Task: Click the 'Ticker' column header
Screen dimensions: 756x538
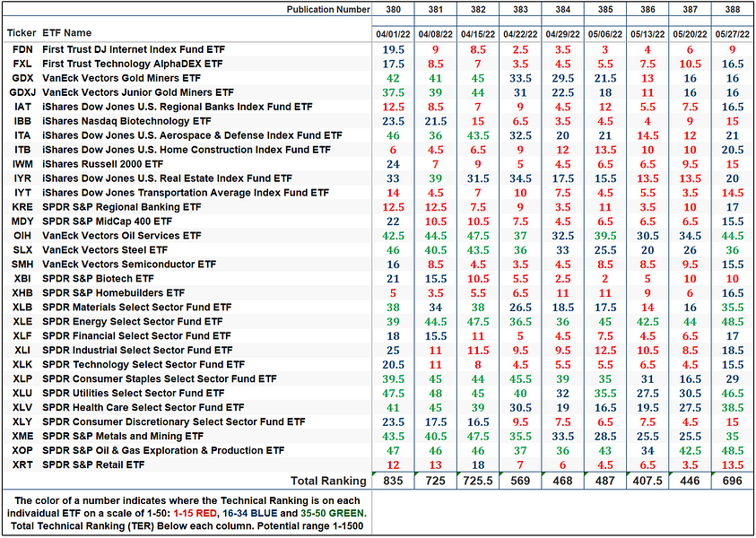Action: tap(22, 33)
